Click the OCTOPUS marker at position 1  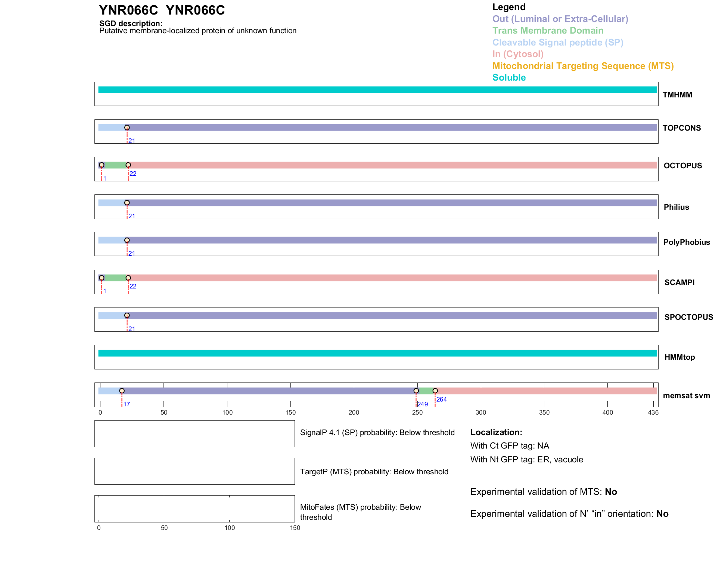(102, 165)
